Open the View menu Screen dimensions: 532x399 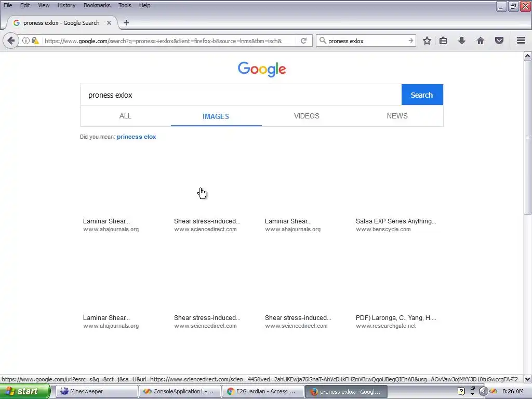[x=44, y=5]
